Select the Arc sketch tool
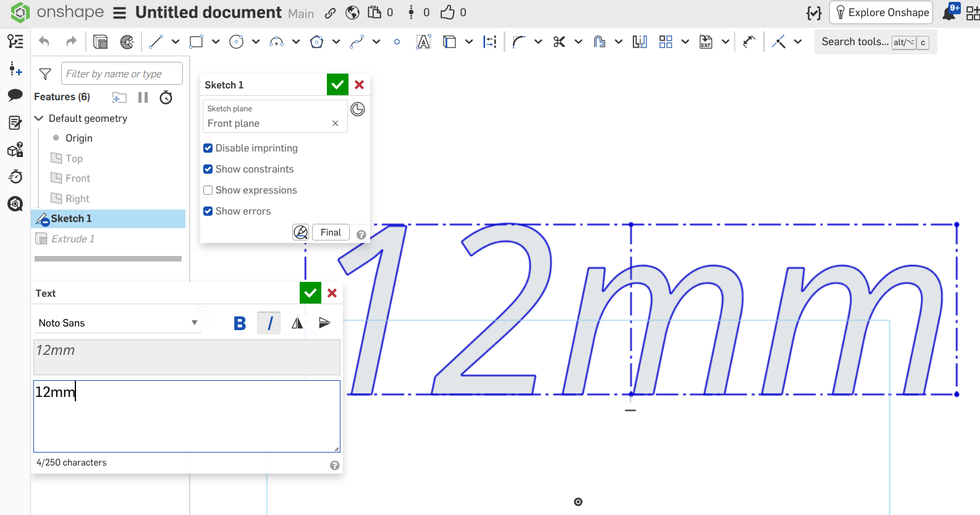The height and width of the screenshot is (515, 980). pos(276,41)
